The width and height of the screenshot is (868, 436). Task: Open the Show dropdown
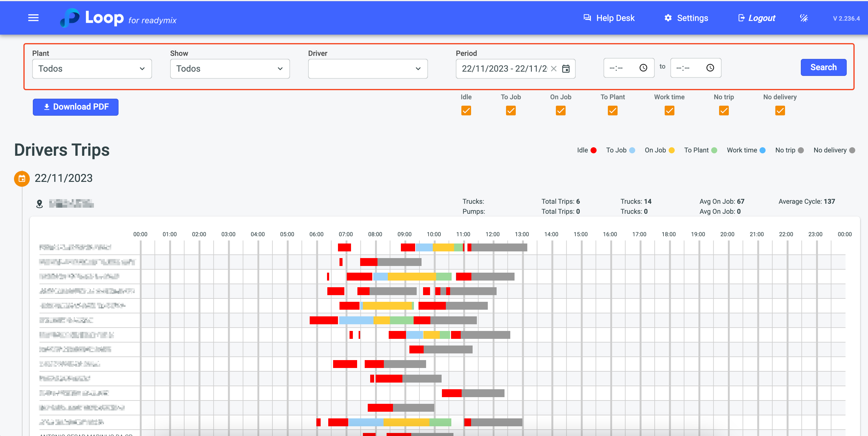click(229, 69)
